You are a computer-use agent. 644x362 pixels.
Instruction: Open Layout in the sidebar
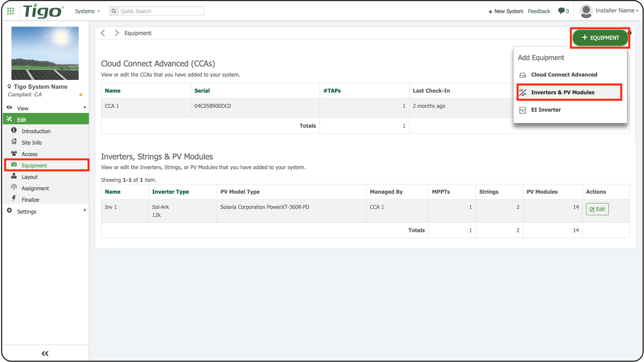(30, 177)
